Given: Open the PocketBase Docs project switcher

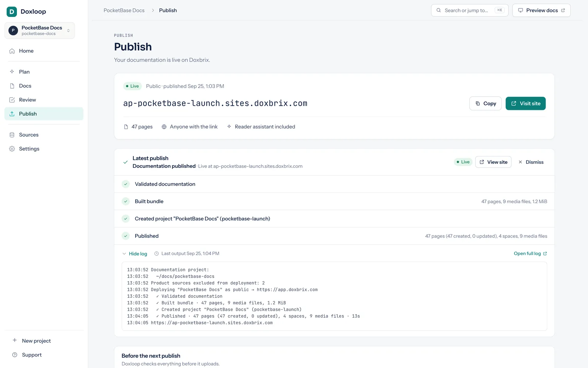Looking at the screenshot, I should tap(40, 31).
